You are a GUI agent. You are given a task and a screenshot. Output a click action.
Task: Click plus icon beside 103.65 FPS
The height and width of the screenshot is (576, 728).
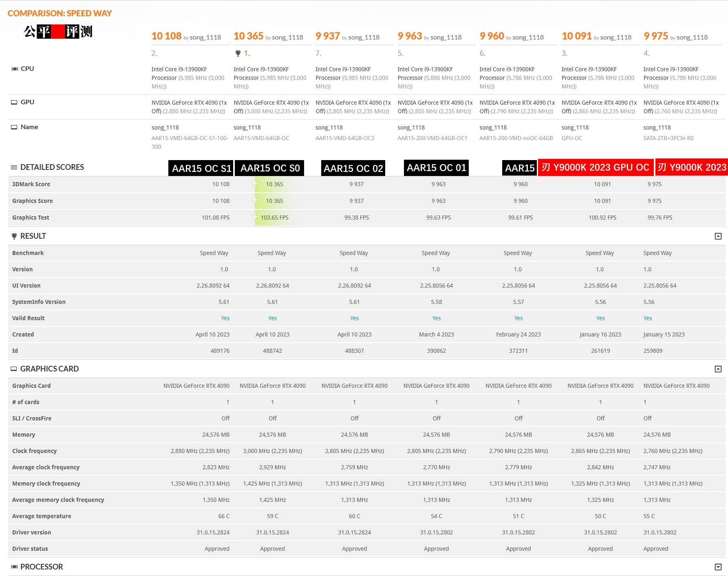point(255,217)
